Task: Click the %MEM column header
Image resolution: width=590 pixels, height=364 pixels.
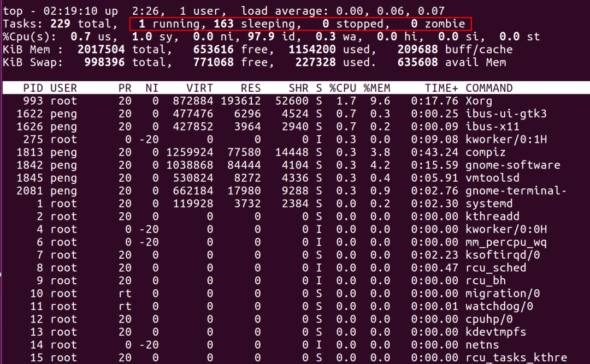Action: [x=376, y=88]
